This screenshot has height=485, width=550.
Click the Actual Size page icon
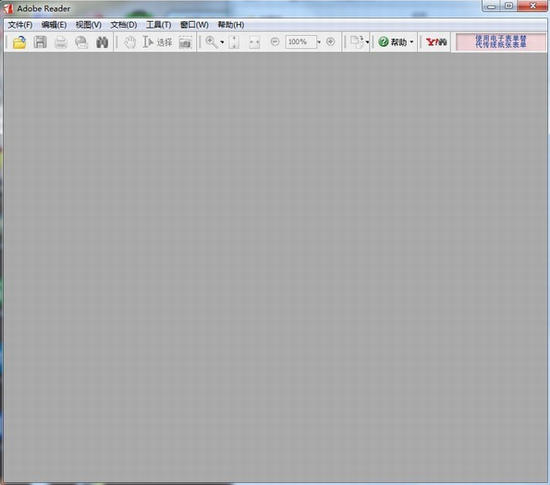[234, 42]
